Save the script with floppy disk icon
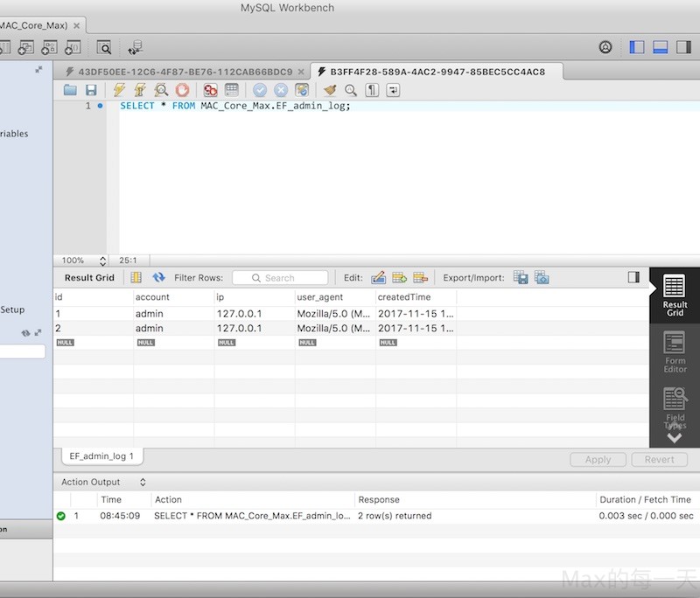This screenshot has height=598, width=700. (x=91, y=90)
